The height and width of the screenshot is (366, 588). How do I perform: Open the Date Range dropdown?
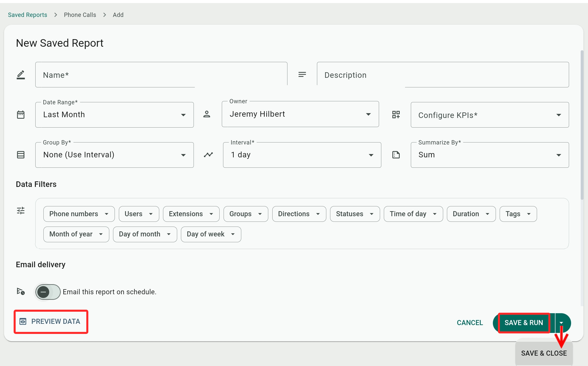(x=114, y=115)
